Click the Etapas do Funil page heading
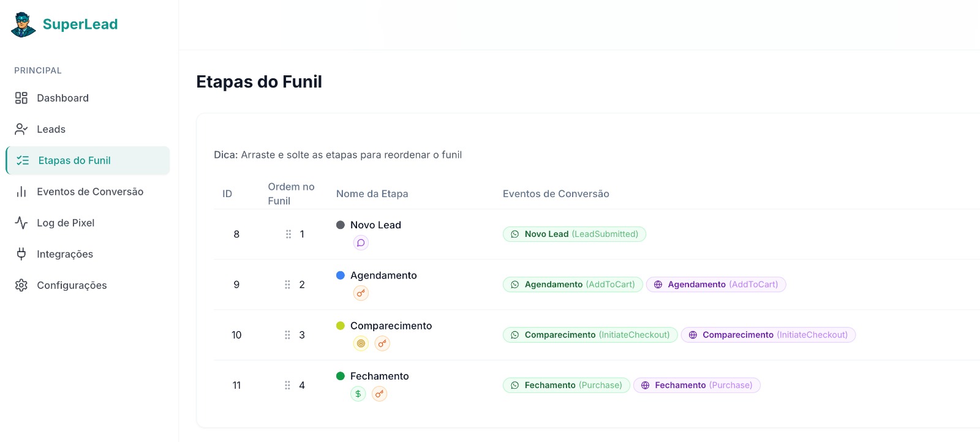Image resolution: width=980 pixels, height=442 pixels. 259,81
